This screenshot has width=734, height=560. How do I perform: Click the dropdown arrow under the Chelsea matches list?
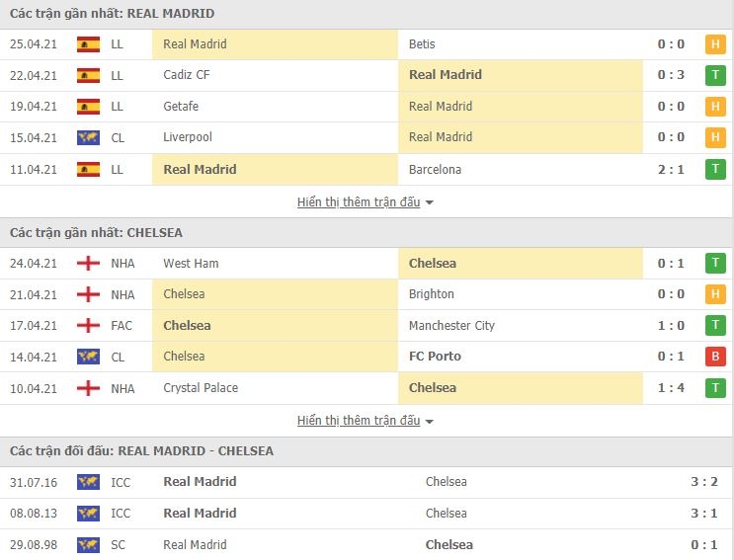pos(430,422)
